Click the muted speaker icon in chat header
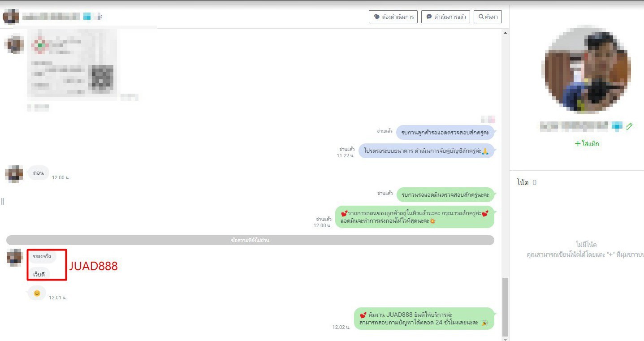This screenshot has width=644, height=341. point(99,17)
